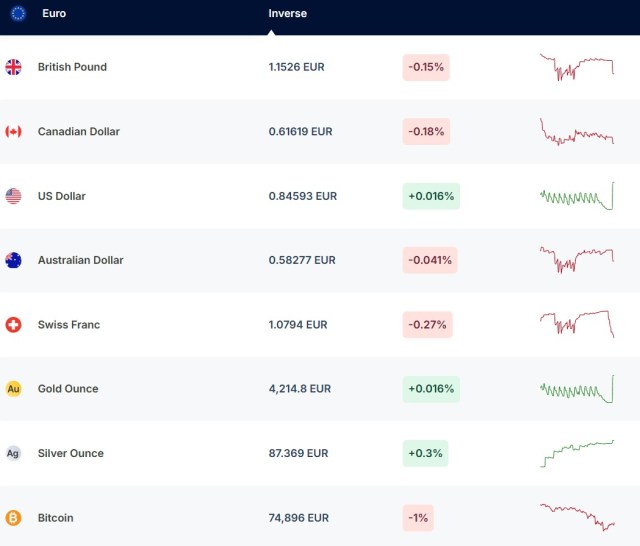Click the US Dollar flag icon

tap(13, 196)
